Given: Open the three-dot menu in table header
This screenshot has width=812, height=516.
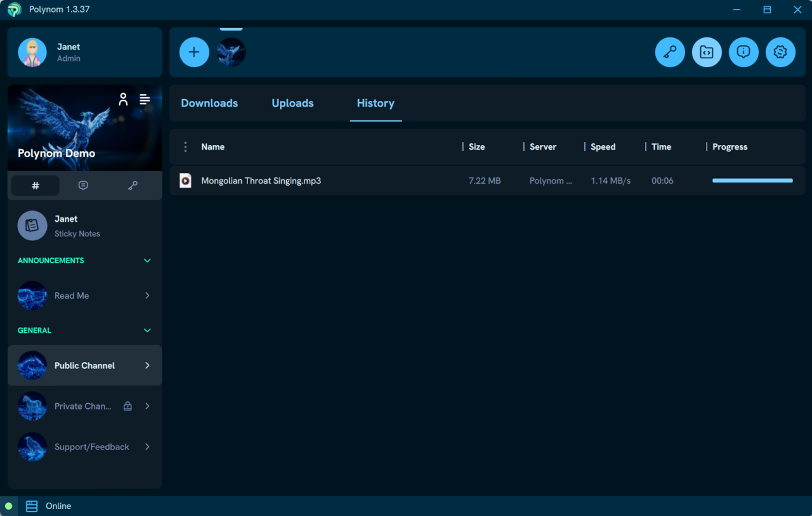Looking at the screenshot, I should click(185, 147).
